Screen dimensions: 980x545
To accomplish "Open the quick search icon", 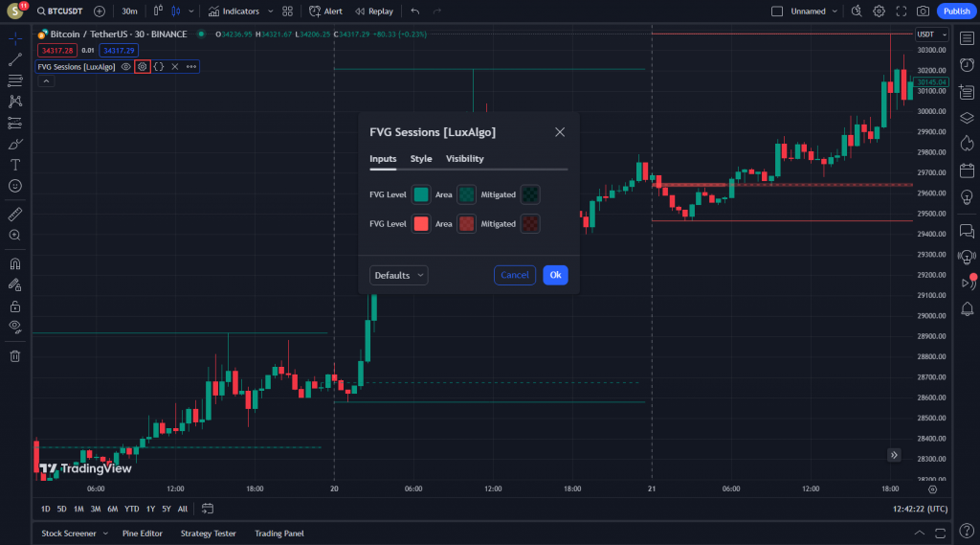I will (857, 11).
